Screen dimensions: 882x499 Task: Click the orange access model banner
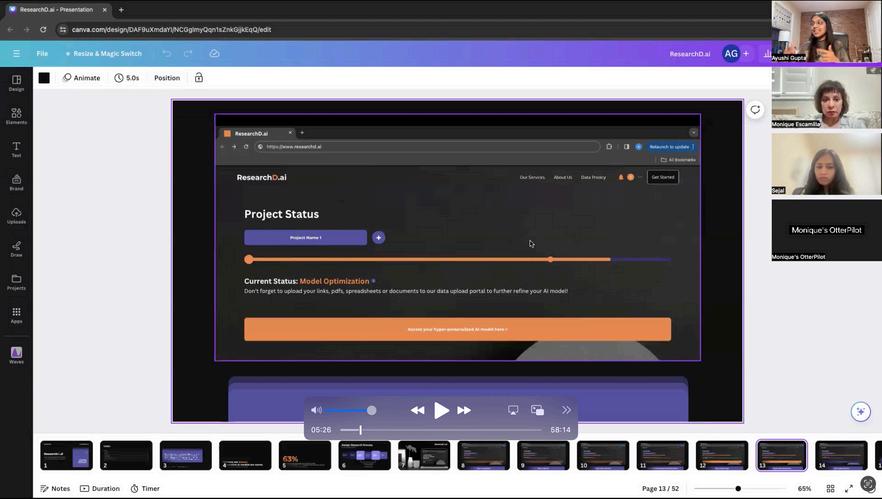(457, 329)
